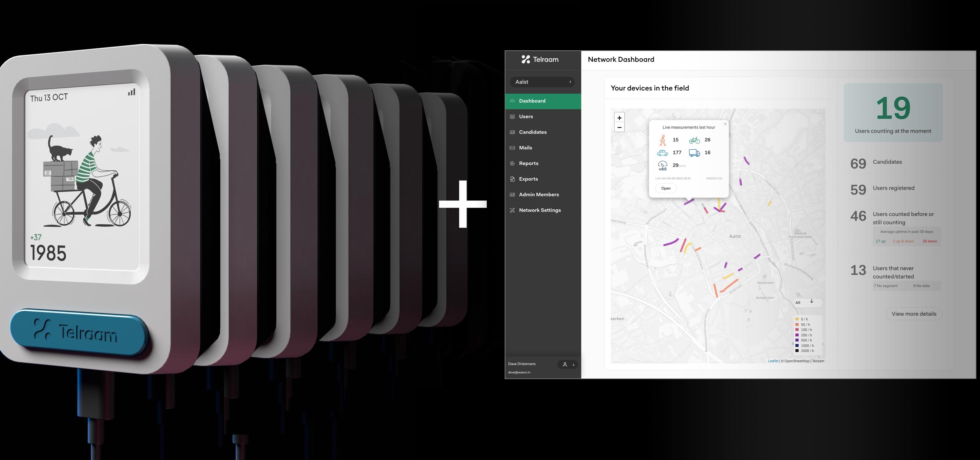Click the 200 / h purple legend swatch
The height and width of the screenshot is (460, 980).
tap(797, 335)
